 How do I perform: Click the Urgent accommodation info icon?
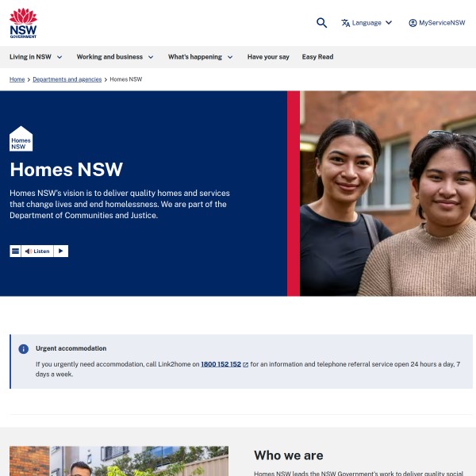pyautogui.click(x=23, y=349)
